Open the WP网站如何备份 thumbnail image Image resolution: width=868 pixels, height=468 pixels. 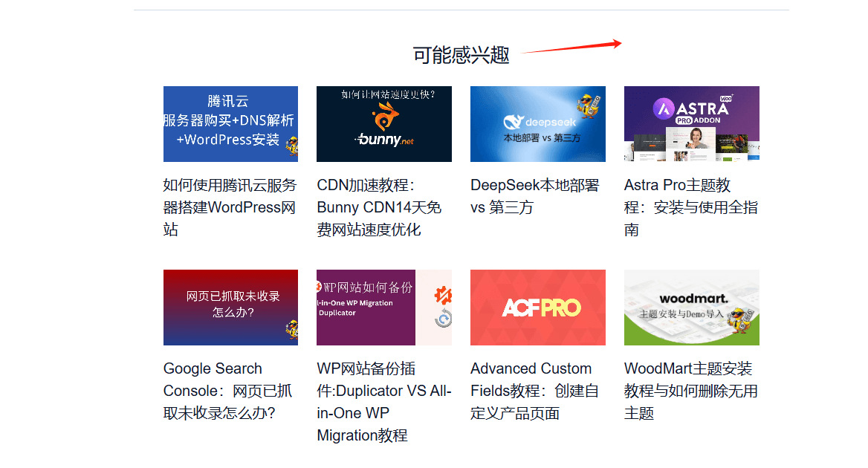tap(384, 308)
